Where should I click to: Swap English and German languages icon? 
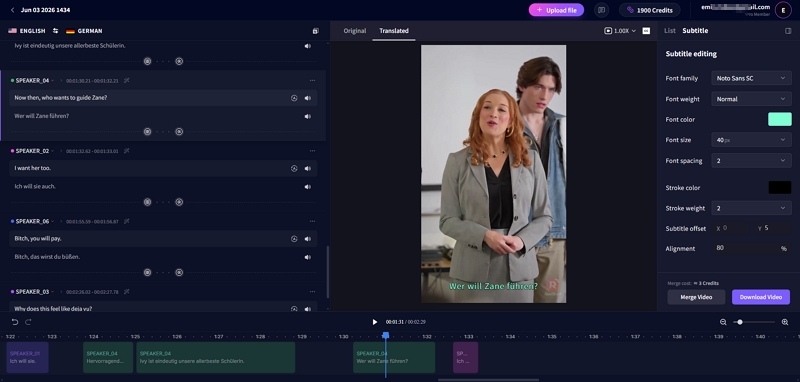[x=55, y=31]
